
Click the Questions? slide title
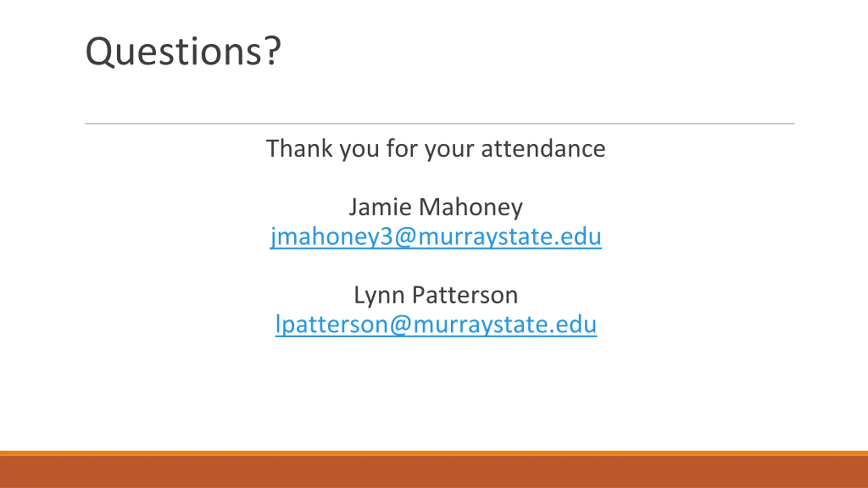183,52
